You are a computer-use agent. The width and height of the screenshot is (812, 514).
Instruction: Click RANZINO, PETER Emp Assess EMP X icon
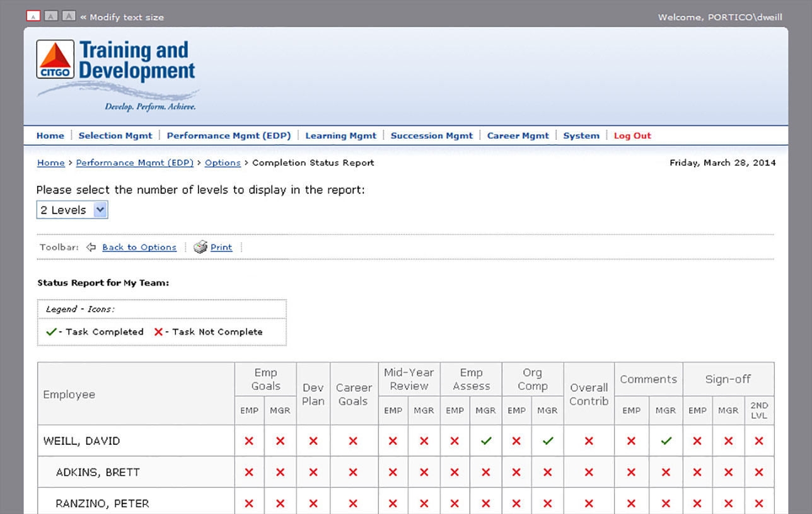pyautogui.click(x=455, y=503)
